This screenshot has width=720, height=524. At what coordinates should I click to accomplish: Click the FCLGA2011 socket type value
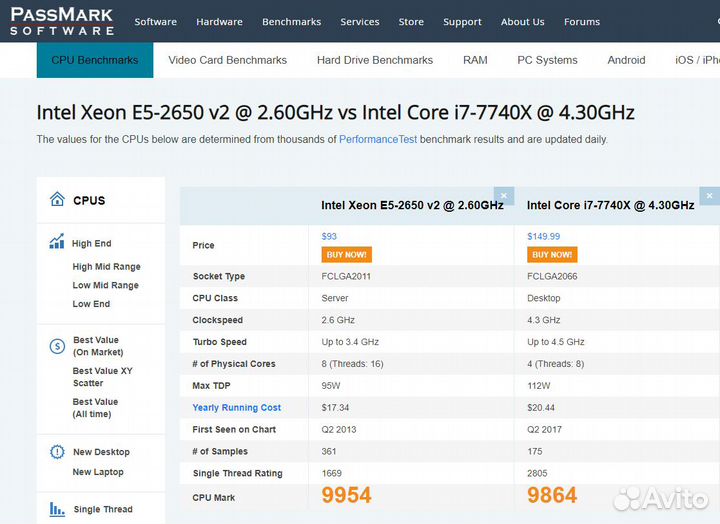[x=346, y=276]
